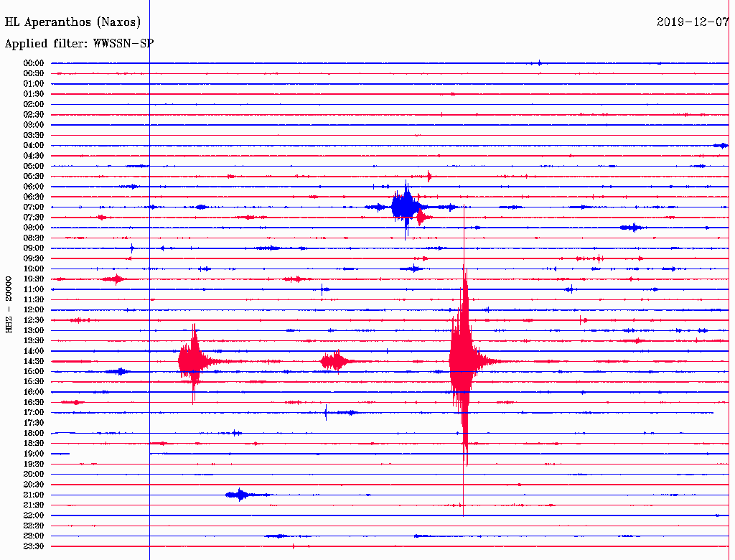Image resolution: width=735 pixels, height=560 pixels.
Task: Click the '12:30' time label
Action: click(34, 320)
